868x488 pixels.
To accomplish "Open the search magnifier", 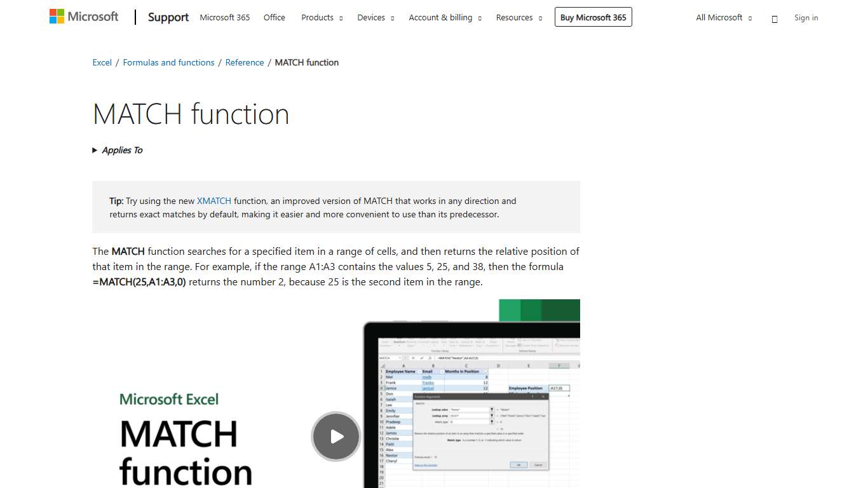I will (x=775, y=18).
